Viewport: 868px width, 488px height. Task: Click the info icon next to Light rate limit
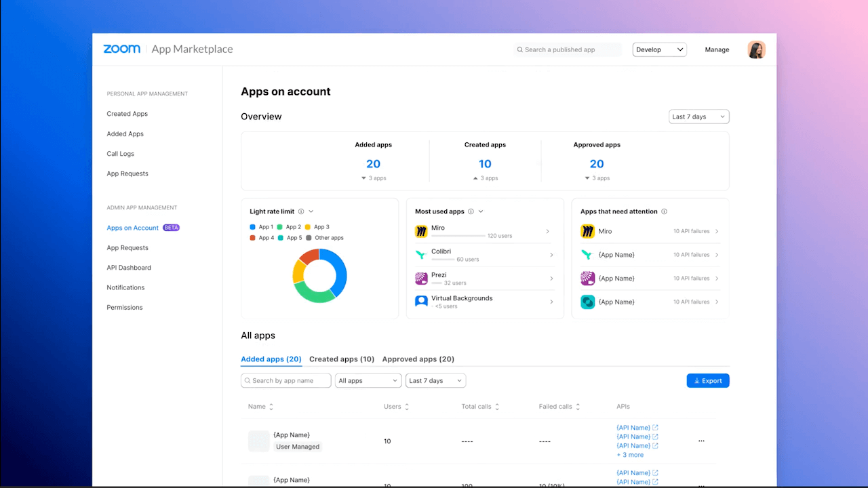point(300,211)
